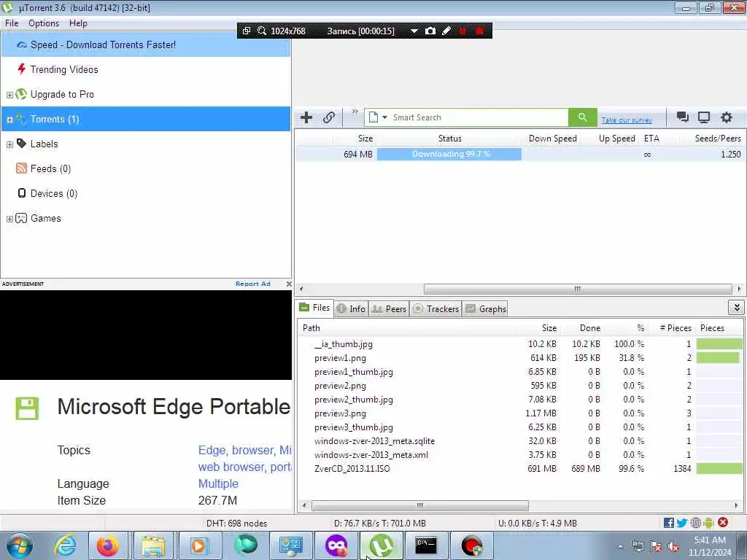This screenshot has height=560, width=747.
Task: Click the Take our survey link
Action: tap(627, 120)
